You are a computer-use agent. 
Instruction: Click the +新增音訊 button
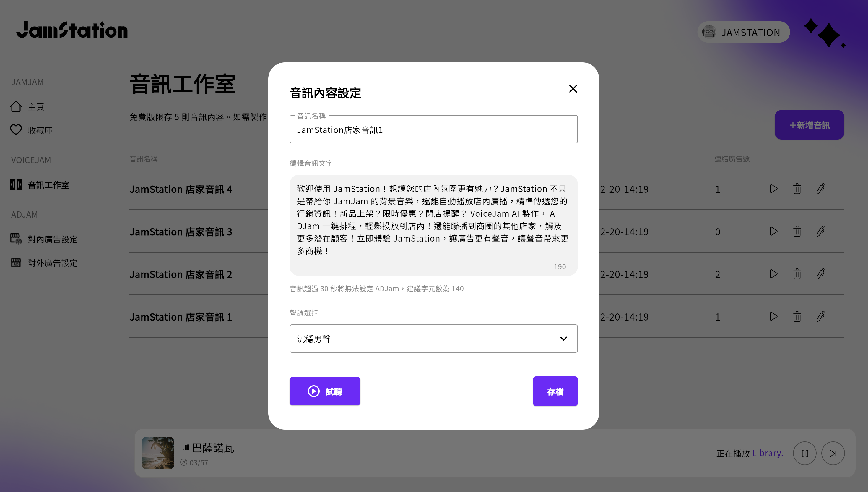click(x=809, y=125)
